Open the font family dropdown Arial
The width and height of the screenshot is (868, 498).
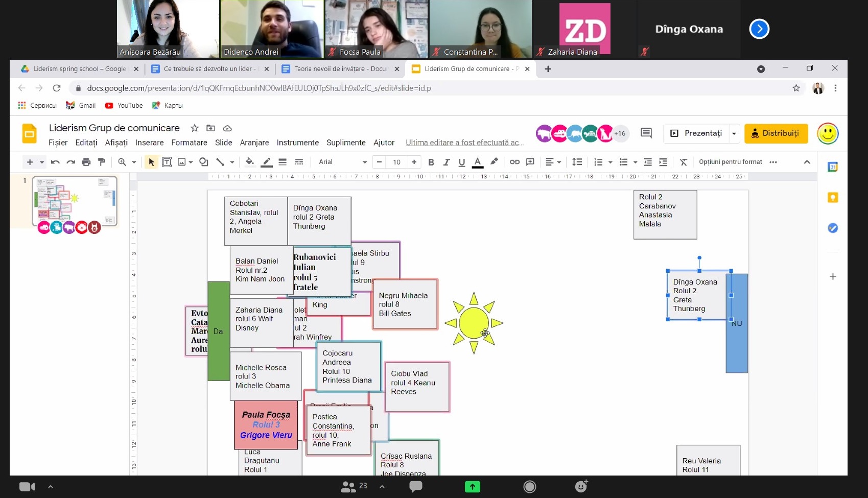tap(342, 162)
